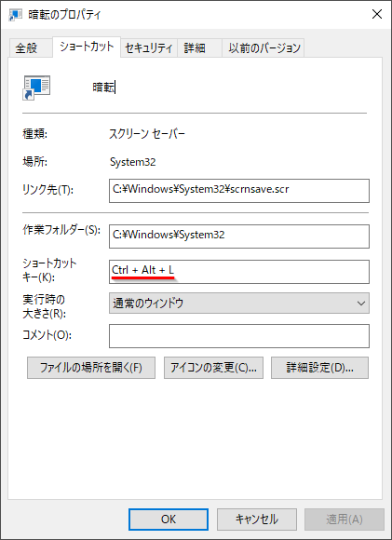Click the 暗転のプロパティ title text

click(x=64, y=15)
